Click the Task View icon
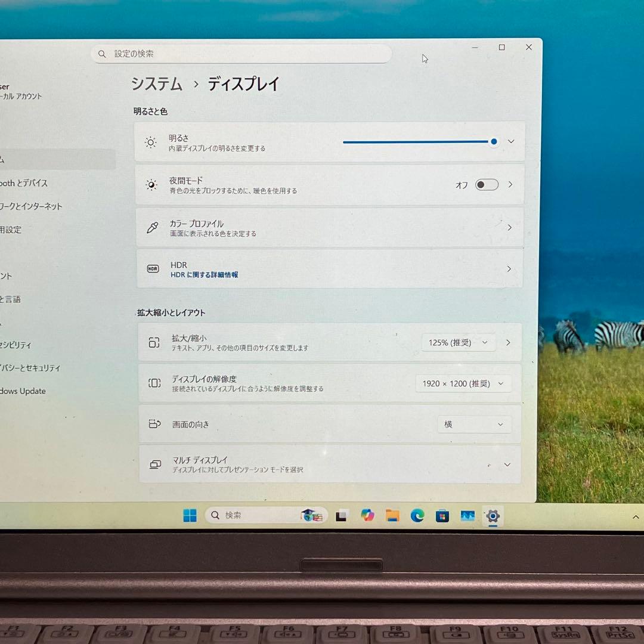Viewport: 644px width, 644px height. (342, 516)
